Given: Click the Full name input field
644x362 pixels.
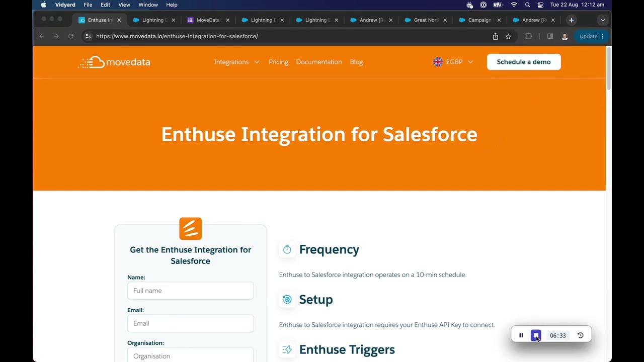Looking at the screenshot, I should (x=191, y=291).
